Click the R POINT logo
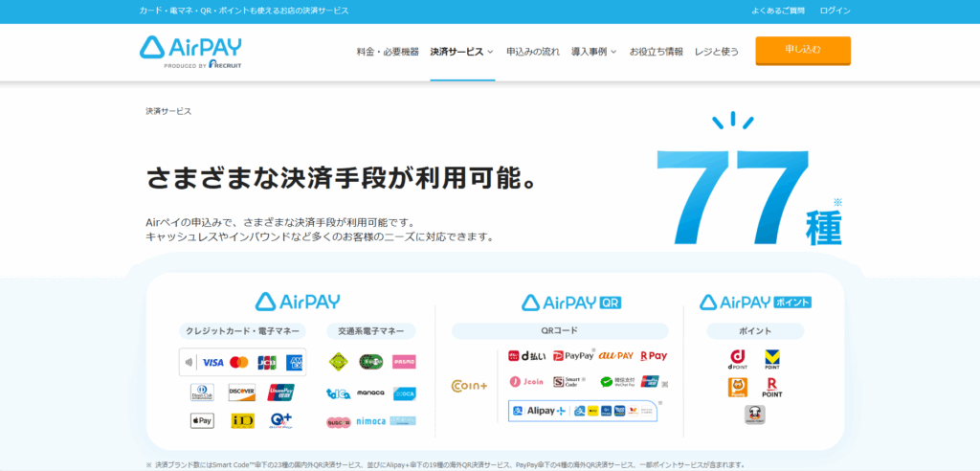Image resolution: width=980 pixels, height=471 pixels. 772,388
